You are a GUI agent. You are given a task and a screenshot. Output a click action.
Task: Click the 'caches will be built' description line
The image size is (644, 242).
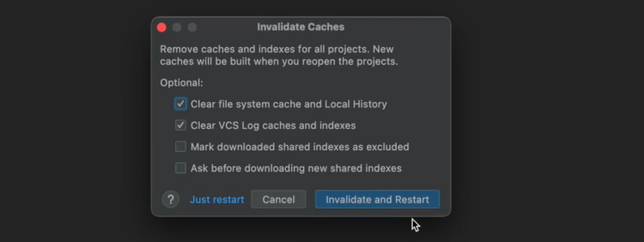click(x=279, y=61)
